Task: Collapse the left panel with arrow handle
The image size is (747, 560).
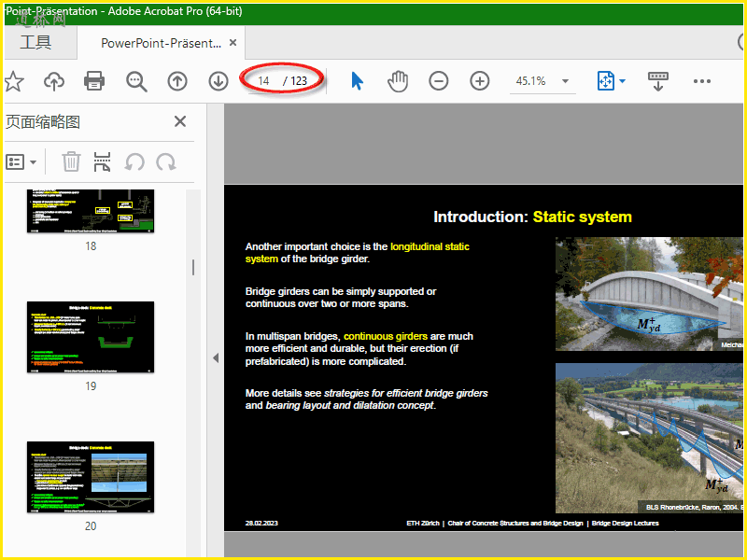Action: [x=215, y=357]
